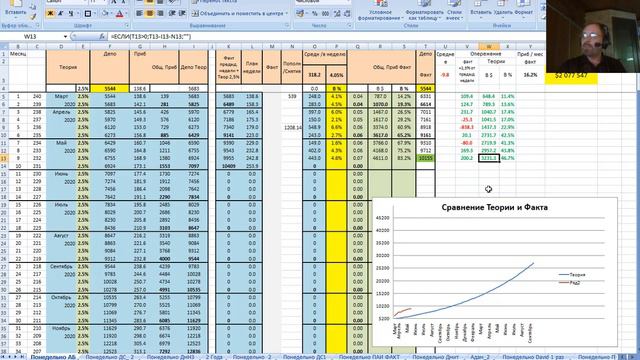Apply red font color
640x360 pixels.
(x=119, y=13)
